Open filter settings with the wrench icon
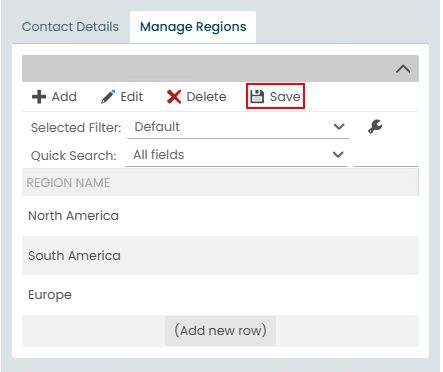Screen dimensions: 443x372 [375, 127]
